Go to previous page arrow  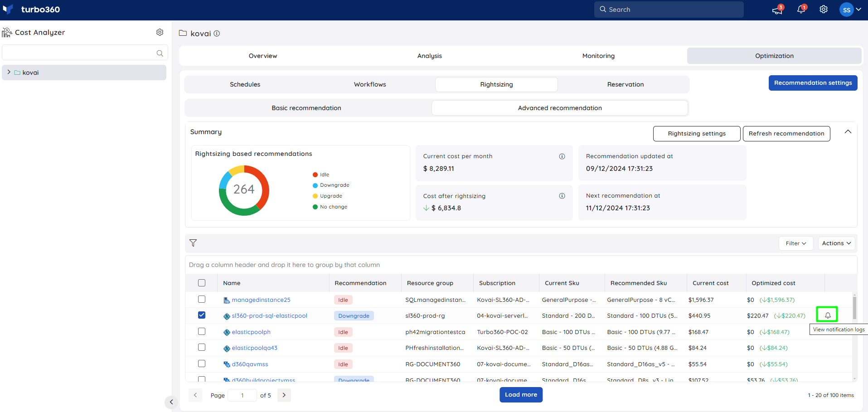[x=195, y=395]
